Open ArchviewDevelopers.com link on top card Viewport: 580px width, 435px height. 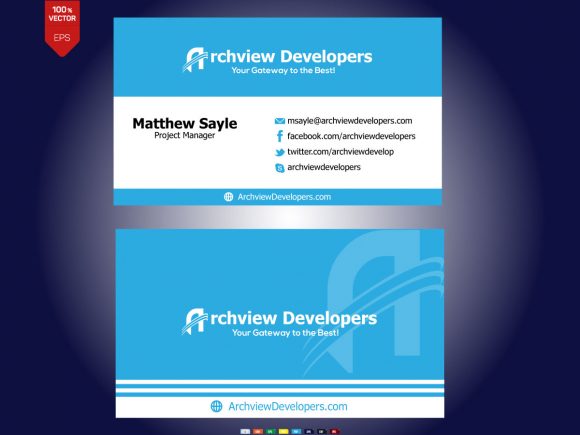tap(284, 197)
